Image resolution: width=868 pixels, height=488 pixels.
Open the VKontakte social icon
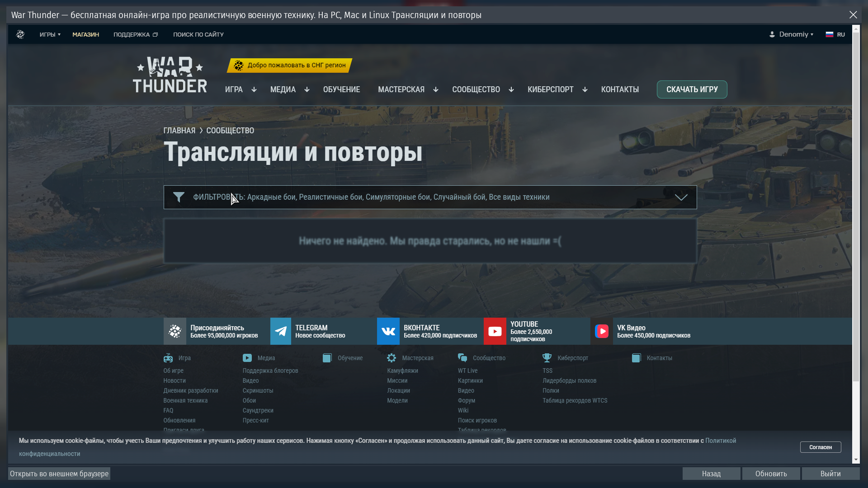point(388,331)
